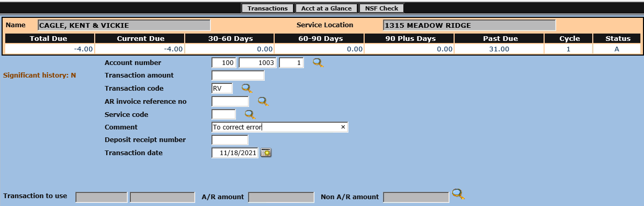Open Transaction to use lookup magnifier
The width and height of the screenshot is (644, 206).
point(458,194)
